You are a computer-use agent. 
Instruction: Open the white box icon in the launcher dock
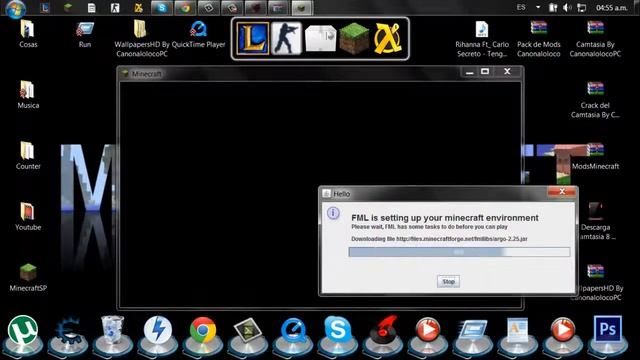[320, 39]
